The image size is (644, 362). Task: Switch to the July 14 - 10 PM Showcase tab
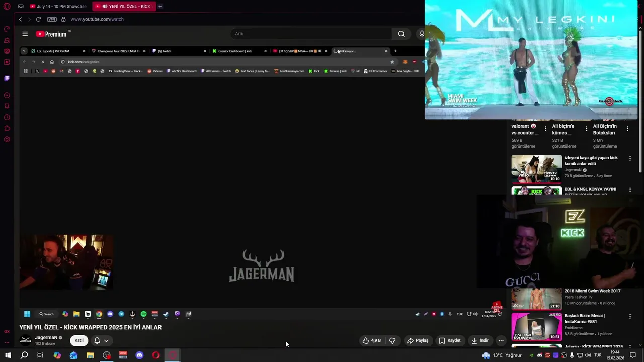57,6
